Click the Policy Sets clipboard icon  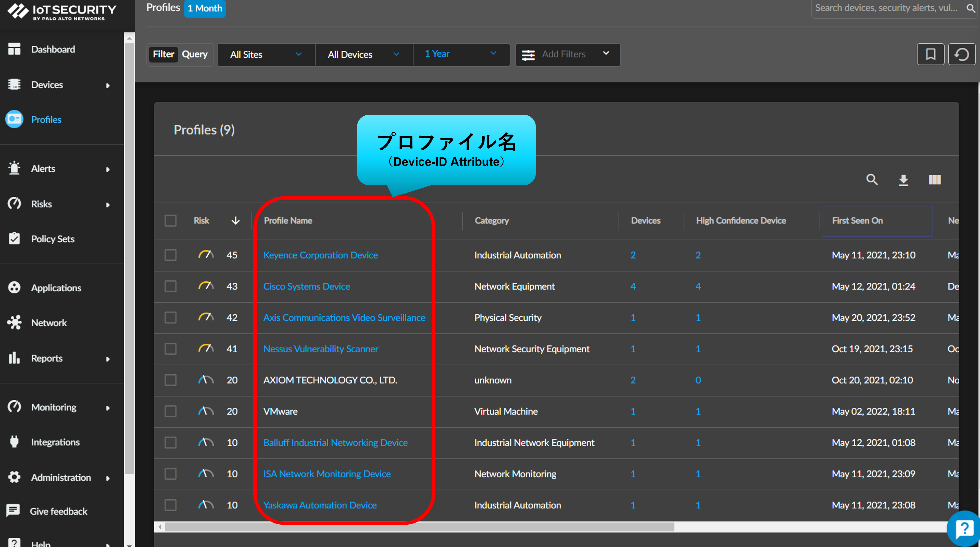tap(14, 239)
